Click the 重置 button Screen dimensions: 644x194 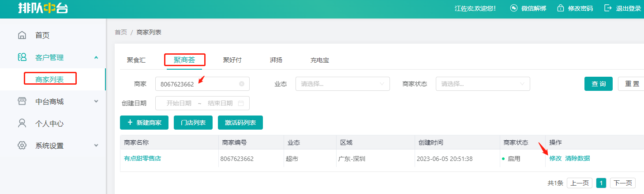coord(632,84)
